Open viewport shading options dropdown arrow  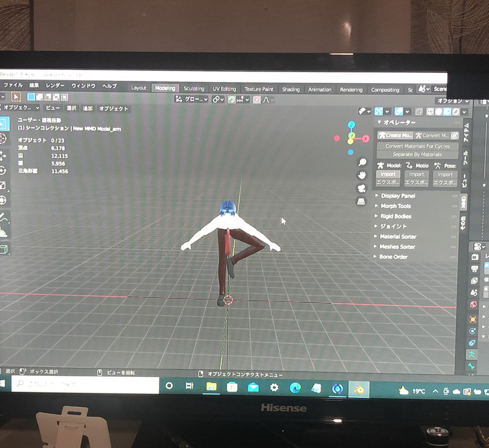[465, 111]
